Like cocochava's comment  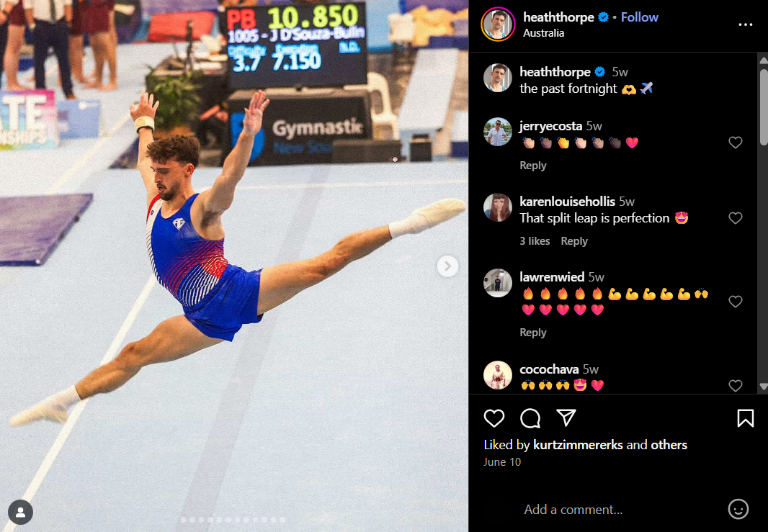tap(735, 385)
